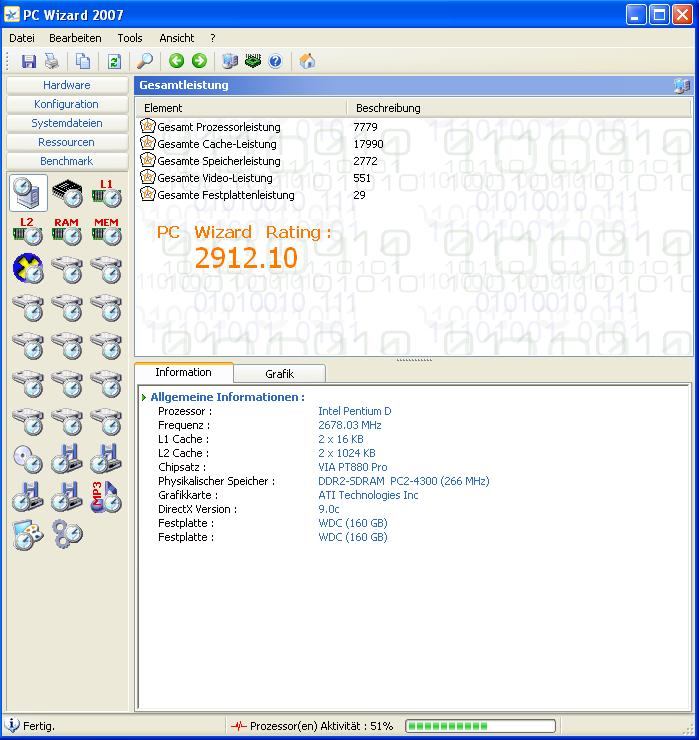Viewport: 699px width, 740px height.
Task: Switch to the Grafik tab
Action: pos(279,374)
